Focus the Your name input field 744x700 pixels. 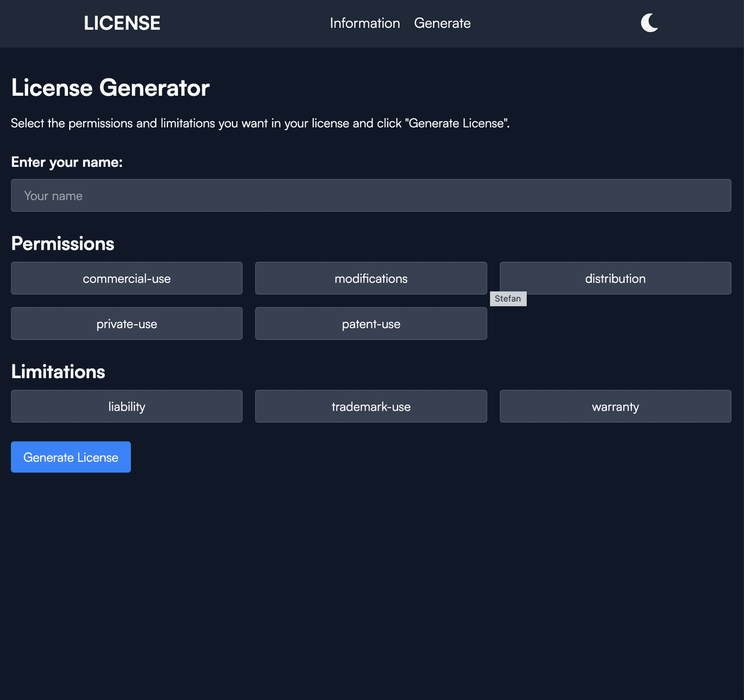(371, 196)
